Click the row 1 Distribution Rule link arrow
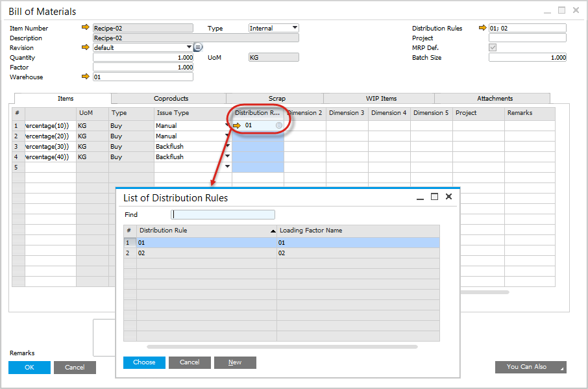The height and width of the screenshot is (389, 588). pos(237,125)
